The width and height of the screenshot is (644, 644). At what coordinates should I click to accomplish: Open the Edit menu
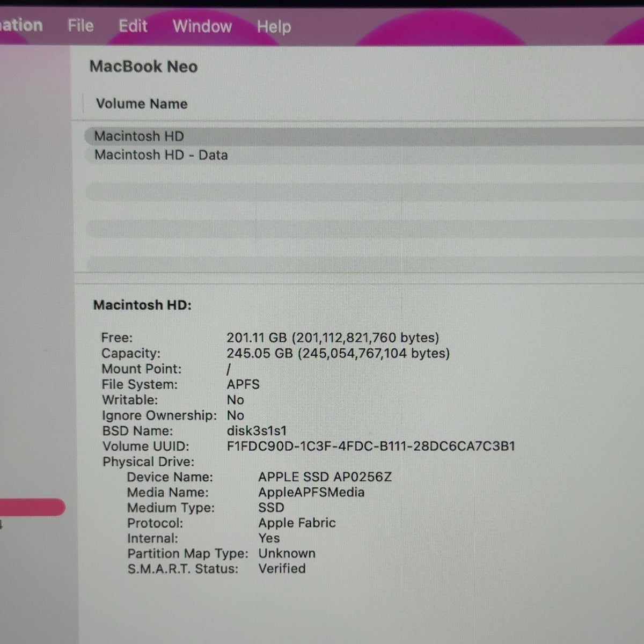(x=133, y=26)
